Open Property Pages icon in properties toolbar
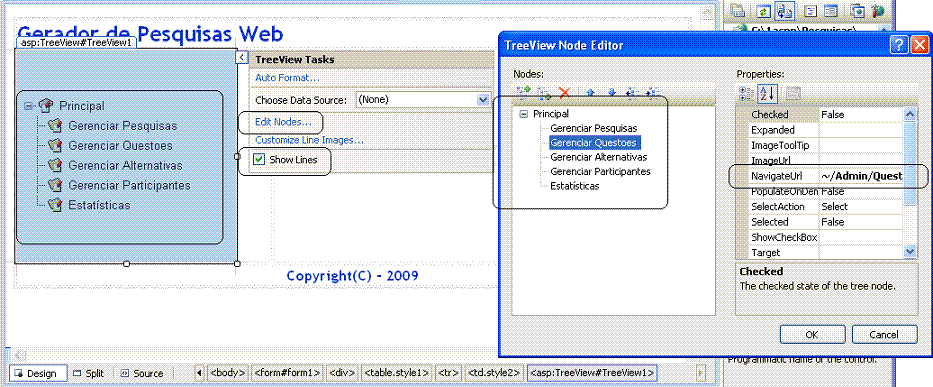933x387 pixels. [x=794, y=93]
